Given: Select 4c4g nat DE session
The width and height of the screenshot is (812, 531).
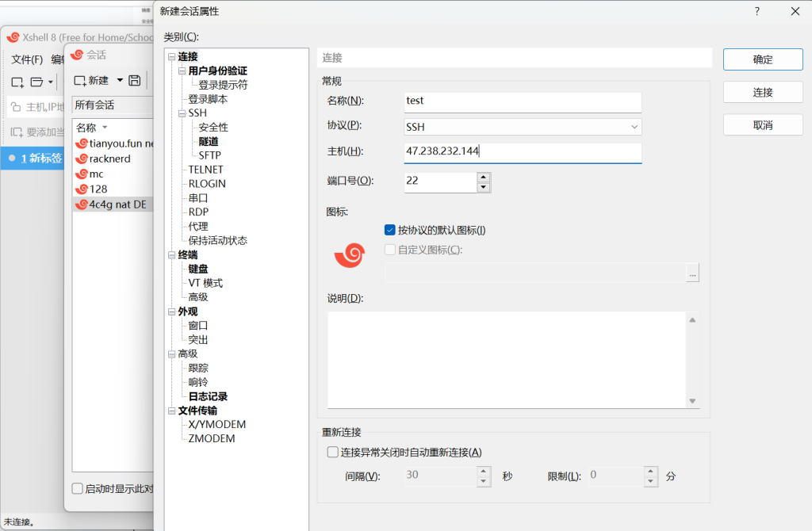Looking at the screenshot, I should tap(114, 204).
